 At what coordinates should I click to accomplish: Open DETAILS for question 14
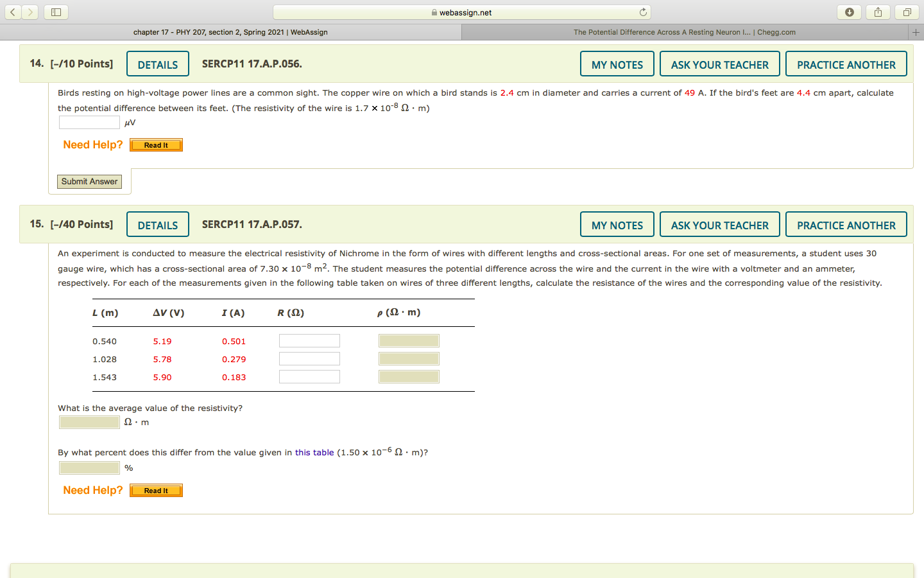coord(157,64)
